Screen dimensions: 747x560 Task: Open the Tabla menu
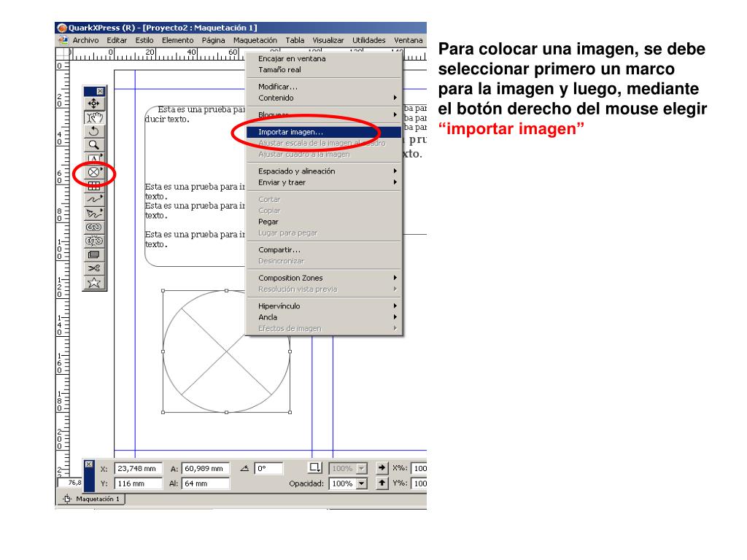(295, 41)
